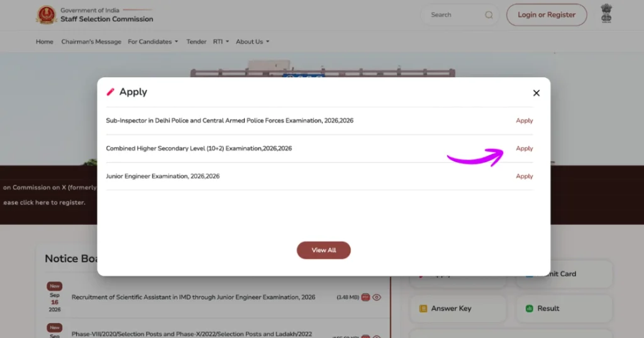Open the Answer Key card
This screenshot has width=644, height=338.
coord(458,308)
